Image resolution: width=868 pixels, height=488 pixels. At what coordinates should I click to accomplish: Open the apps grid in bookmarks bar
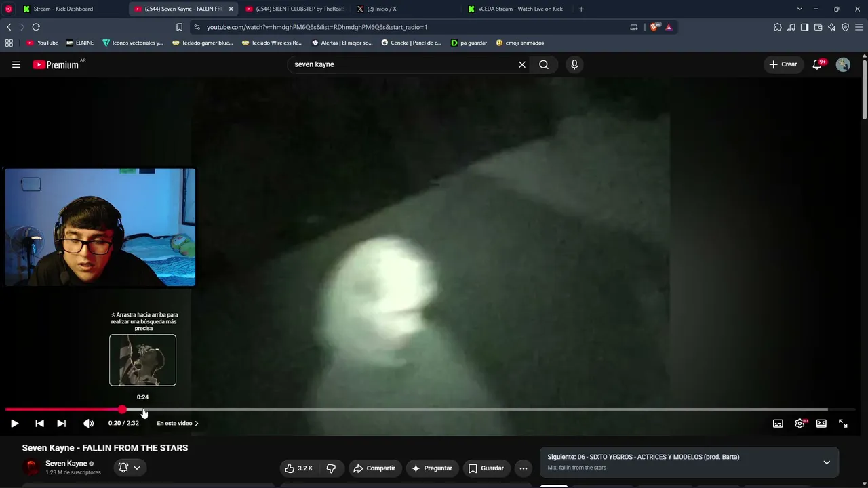[9, 43]
